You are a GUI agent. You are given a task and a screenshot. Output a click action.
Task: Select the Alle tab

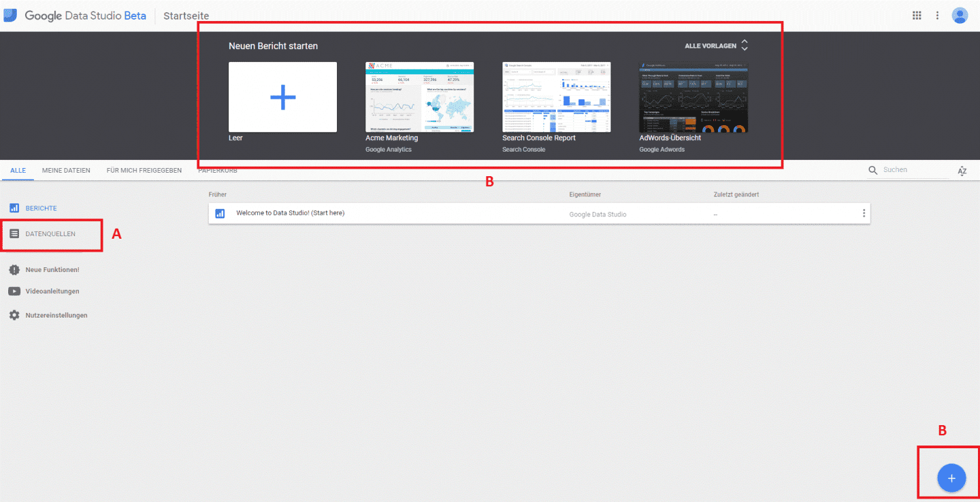18,171
